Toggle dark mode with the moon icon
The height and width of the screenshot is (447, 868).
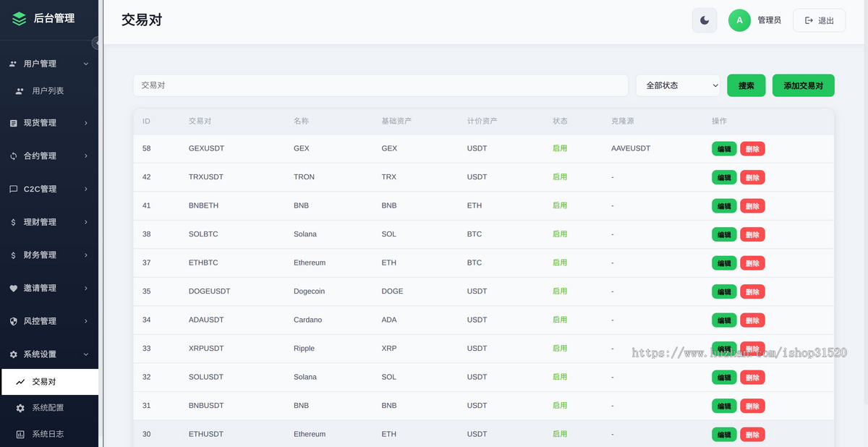tap(705, 20)
